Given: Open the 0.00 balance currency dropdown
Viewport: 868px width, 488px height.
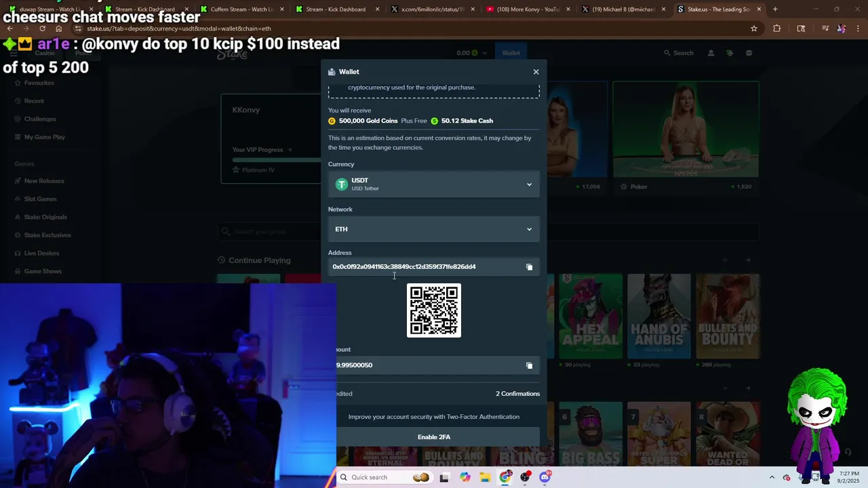Looking at the screenshot, I should pyautogui.click(x=471, y=53).
